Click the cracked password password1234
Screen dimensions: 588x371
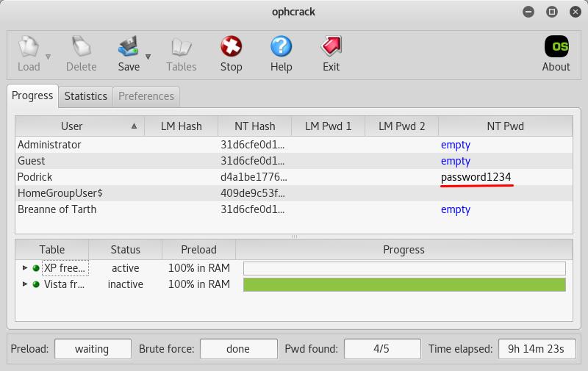coord(476,177)
